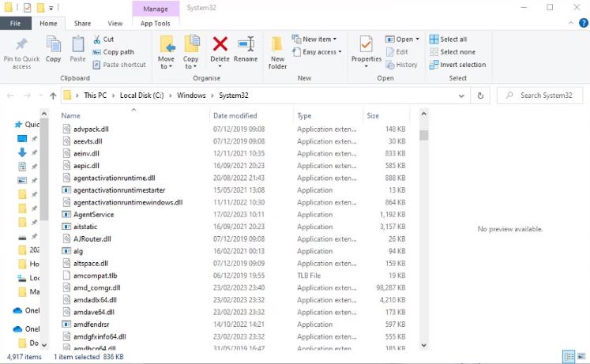Click the Rename icon
This screenshot has width=590, height=364.
tap(246, 44)
